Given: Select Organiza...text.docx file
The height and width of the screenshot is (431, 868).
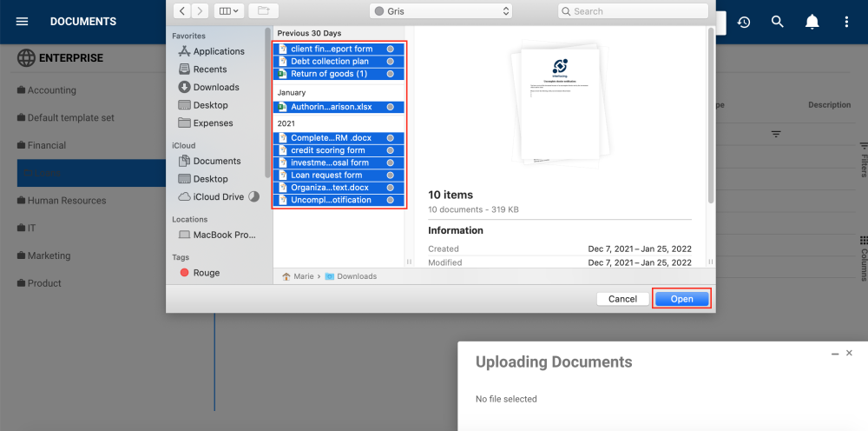Looking at the screenshot, I should point(339,187).
